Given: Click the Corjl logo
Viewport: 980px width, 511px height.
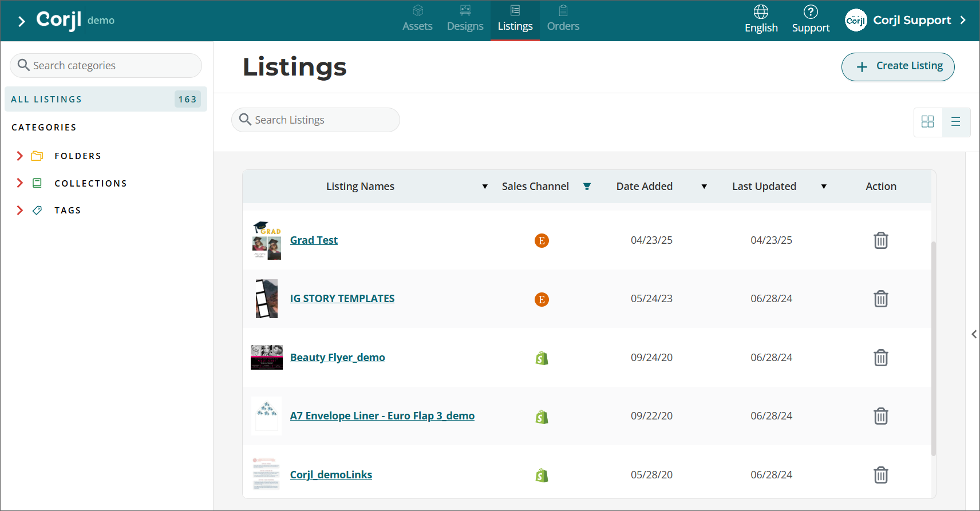Looking at the screenshot, I should 58,20.
